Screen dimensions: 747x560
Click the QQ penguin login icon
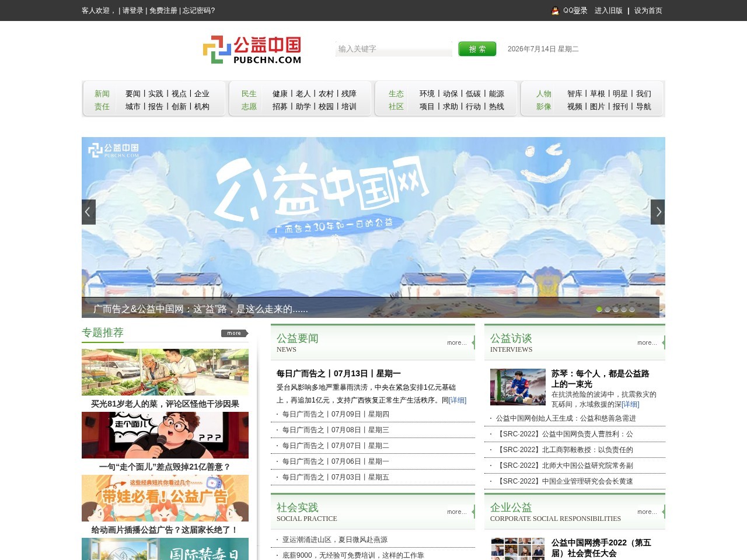pos(555,10)
